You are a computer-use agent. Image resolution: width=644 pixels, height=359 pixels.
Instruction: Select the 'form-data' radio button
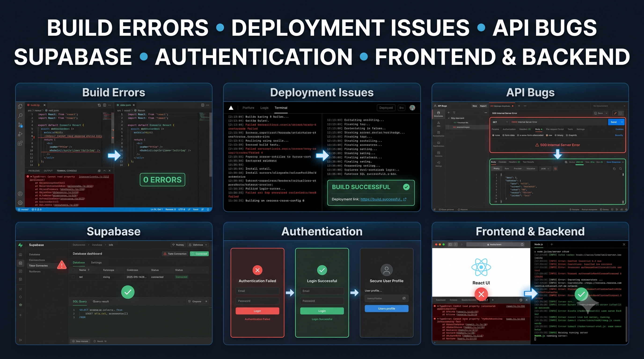point(503,135)
